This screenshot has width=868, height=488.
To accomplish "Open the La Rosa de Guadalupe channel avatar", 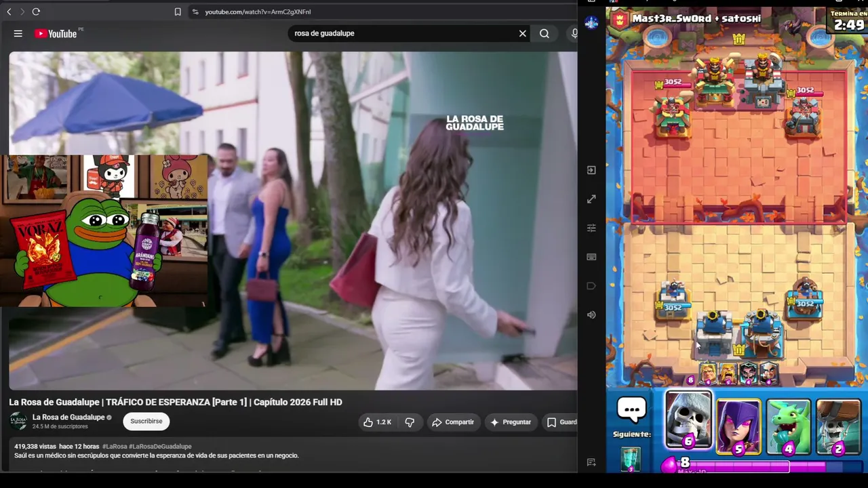I will click(18, 421).
